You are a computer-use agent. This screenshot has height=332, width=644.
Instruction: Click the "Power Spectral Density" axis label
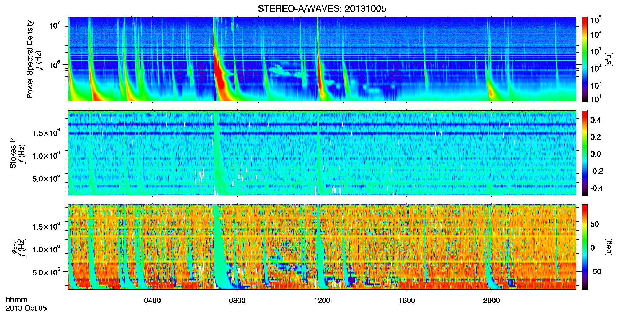coord(30,59)
